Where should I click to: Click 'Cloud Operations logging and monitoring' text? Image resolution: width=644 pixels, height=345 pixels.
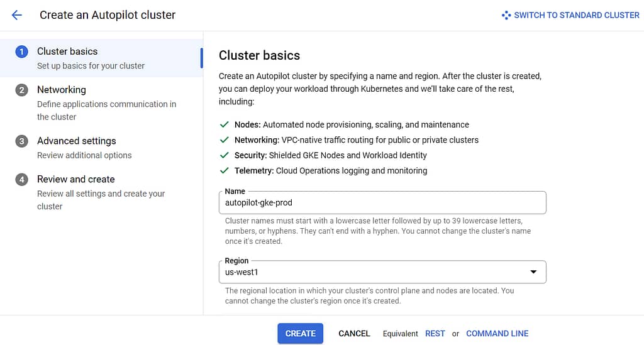[352, 171]
